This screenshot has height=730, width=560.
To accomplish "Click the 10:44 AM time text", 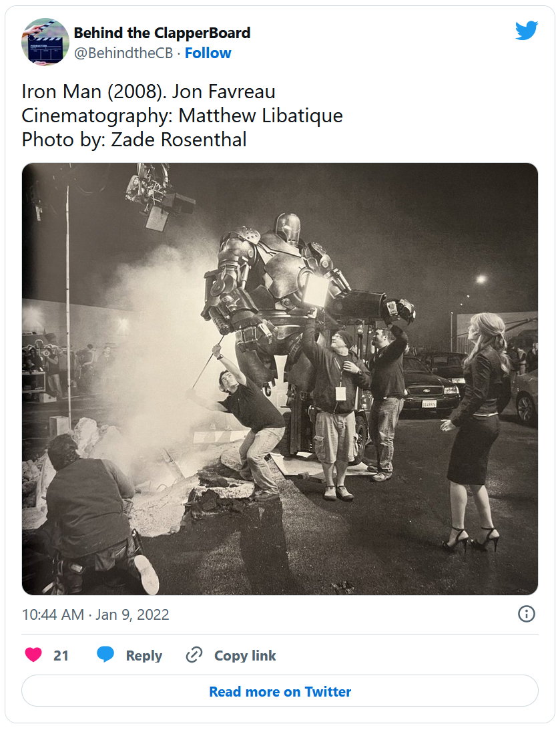I will click(x=53, y=614).
